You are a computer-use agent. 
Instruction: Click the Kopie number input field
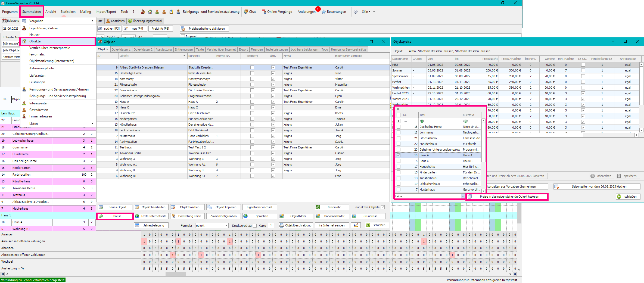tap(271, 225)
